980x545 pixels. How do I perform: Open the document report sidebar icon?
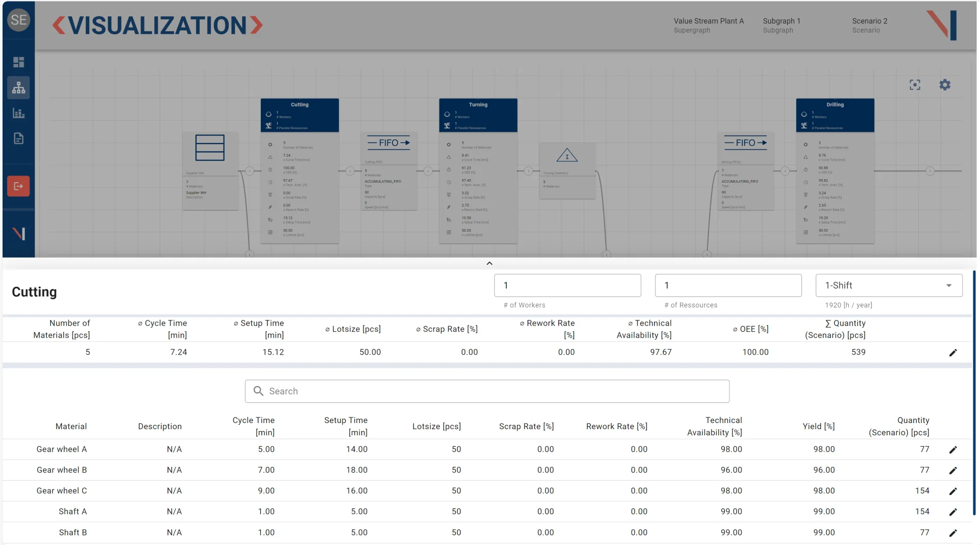pos(18,138)
